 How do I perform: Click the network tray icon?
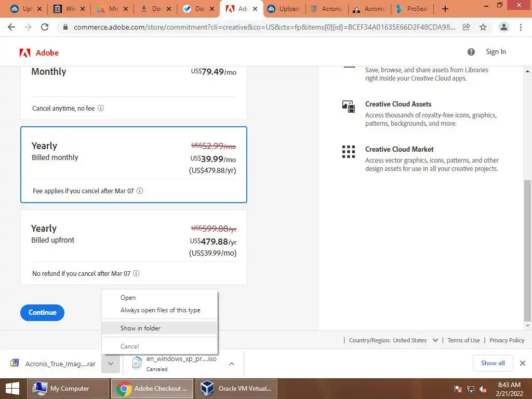(471, 389)
